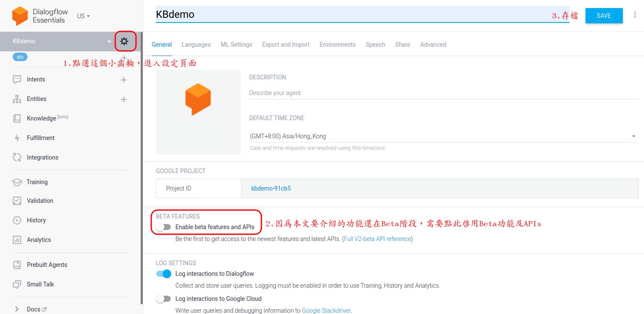The image size is (644, 314).
Task: Click the Entities sidebar icon
Action: point(17,99)
